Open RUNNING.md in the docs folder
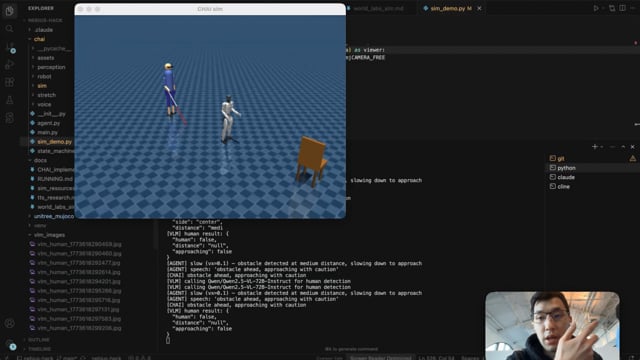 (x=55, y=179)
